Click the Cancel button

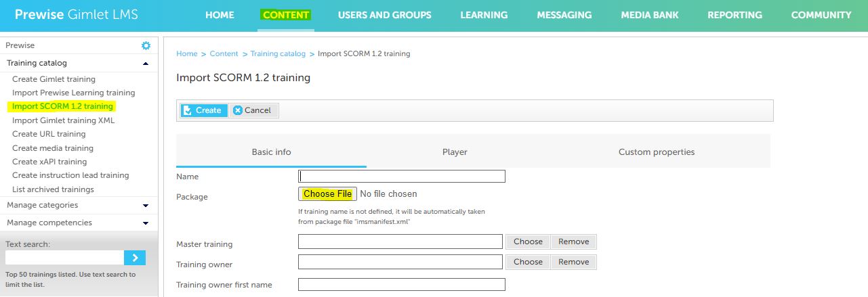(253, 110)
